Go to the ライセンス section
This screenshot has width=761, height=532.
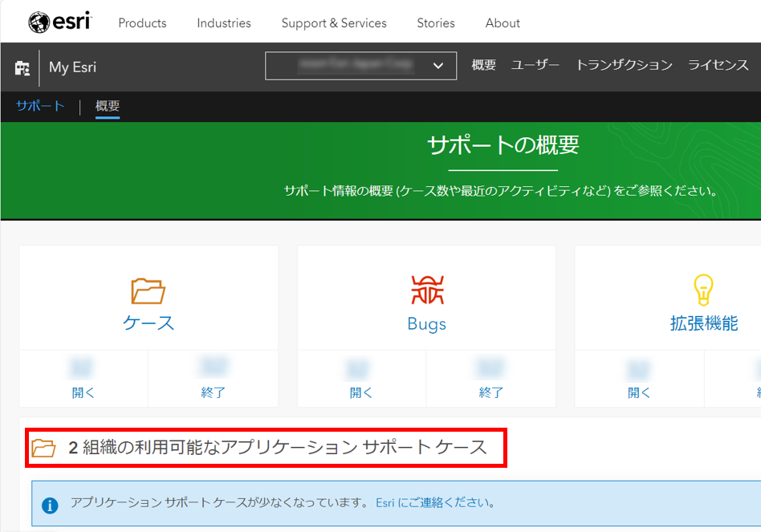[x=718, y=65]
